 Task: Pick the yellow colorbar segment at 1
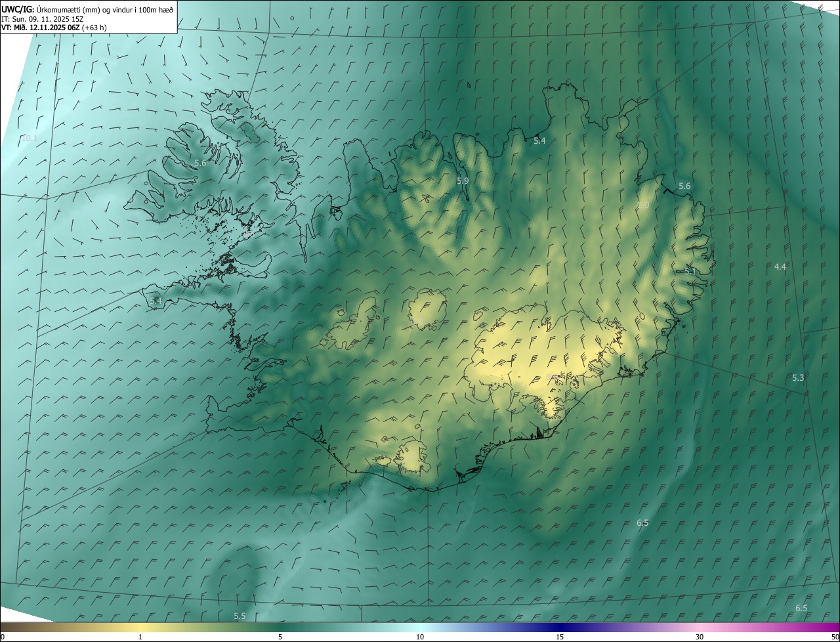coord(140,627)
